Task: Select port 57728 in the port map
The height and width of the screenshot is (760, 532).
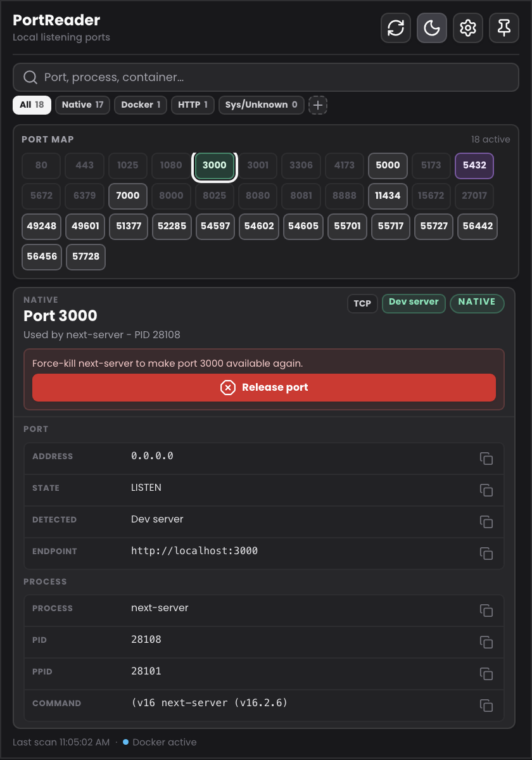Action: pos(85,256)
